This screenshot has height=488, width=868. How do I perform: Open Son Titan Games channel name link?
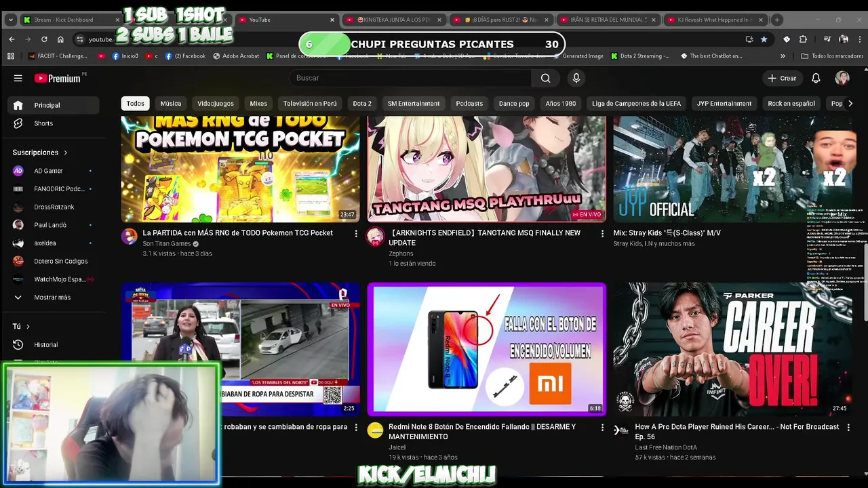click(x=167, y=243)
